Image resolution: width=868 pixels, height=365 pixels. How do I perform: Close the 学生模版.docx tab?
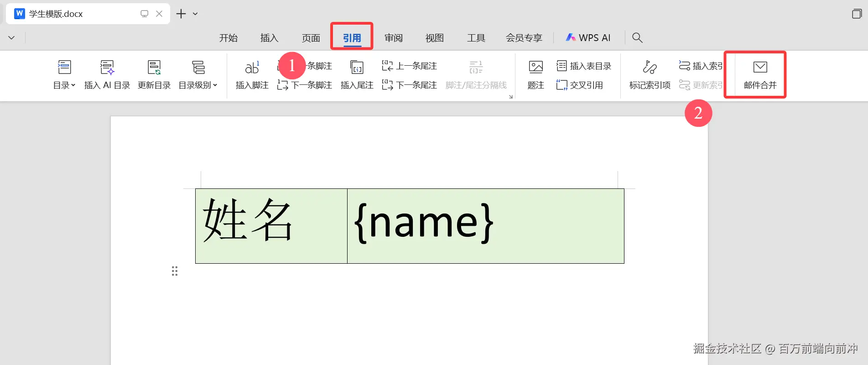pyautogui.click(x=159, y=14)
